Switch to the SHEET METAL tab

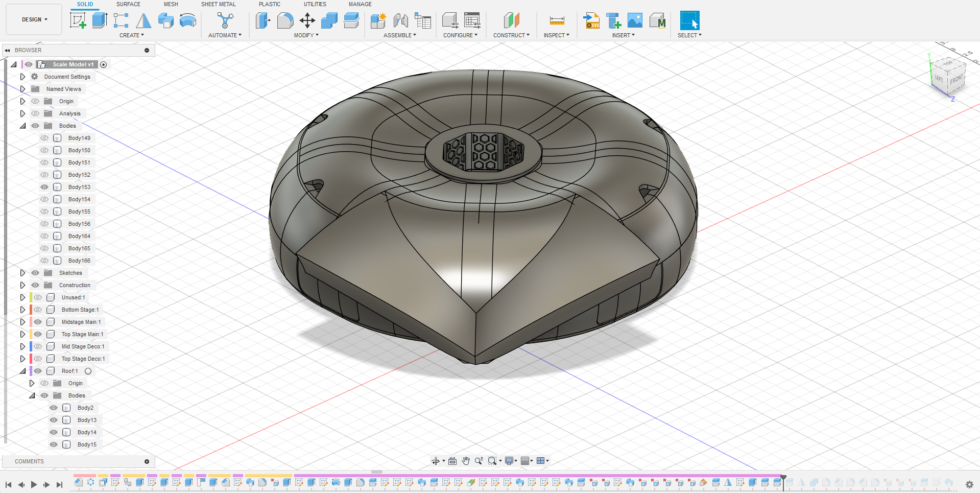point(219,4)
